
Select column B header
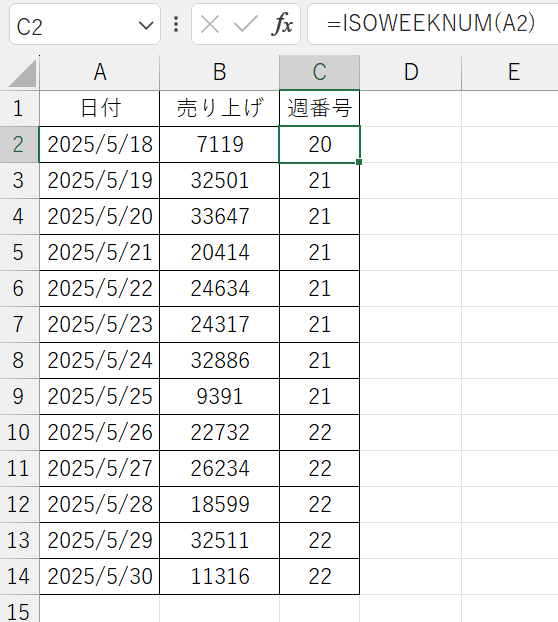pyautogui.click(x=219, y=73)
